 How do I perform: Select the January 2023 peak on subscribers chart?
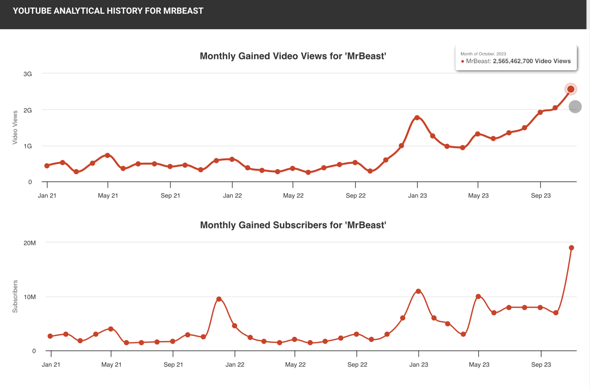pyautogui.click(x=418, y=291)
